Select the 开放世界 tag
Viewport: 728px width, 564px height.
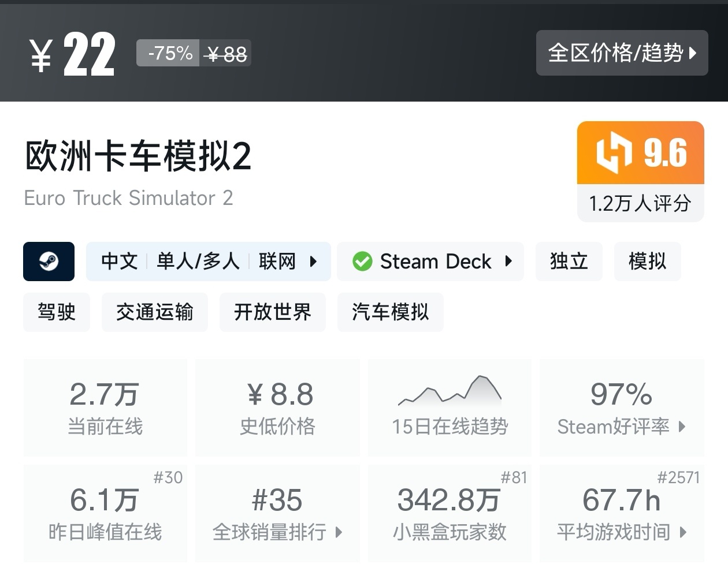[x=273, y=312]
